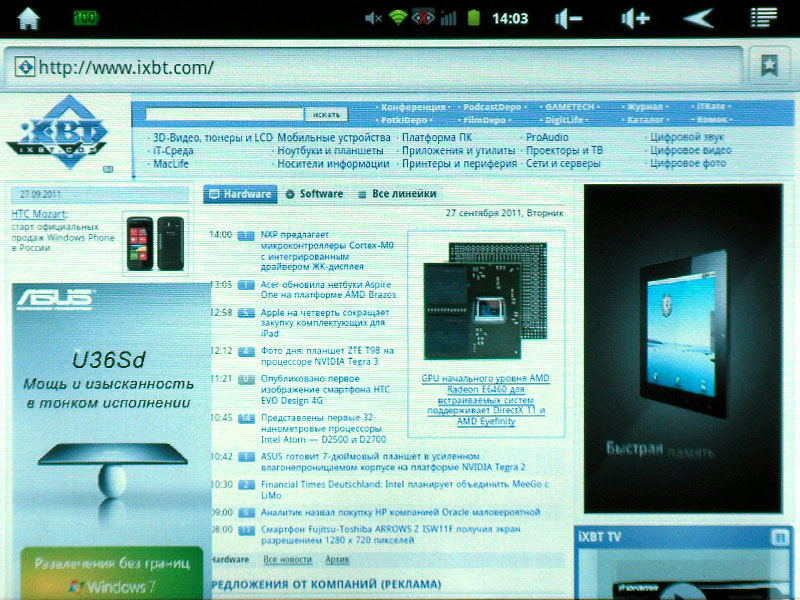Open the Сети и серверы section
The height and width of the screenshot is (600, 800).
click(563, 164)
